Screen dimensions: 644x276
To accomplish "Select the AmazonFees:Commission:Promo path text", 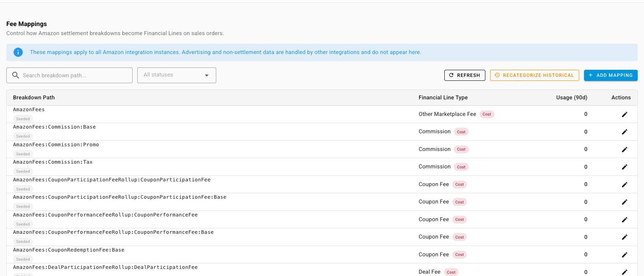I will click(56, 145).
